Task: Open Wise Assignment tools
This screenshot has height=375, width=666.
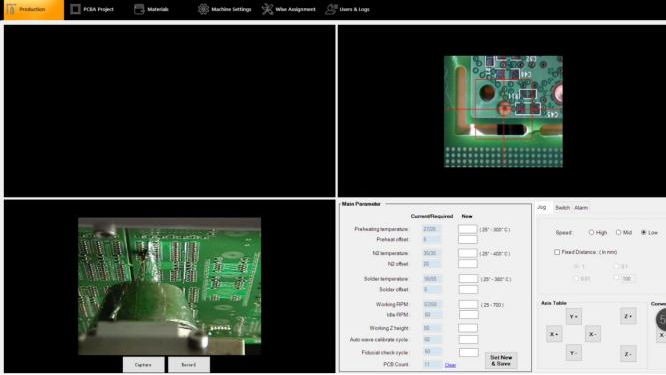Action: 289,9
